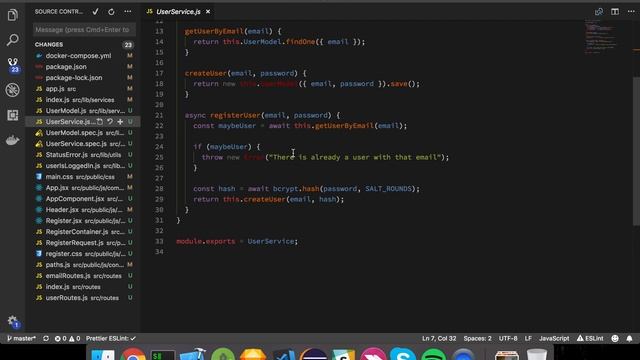This screenshot has width=640, height=360.
Task: Click the ESLint warning status item
Action: pos(590,338)
